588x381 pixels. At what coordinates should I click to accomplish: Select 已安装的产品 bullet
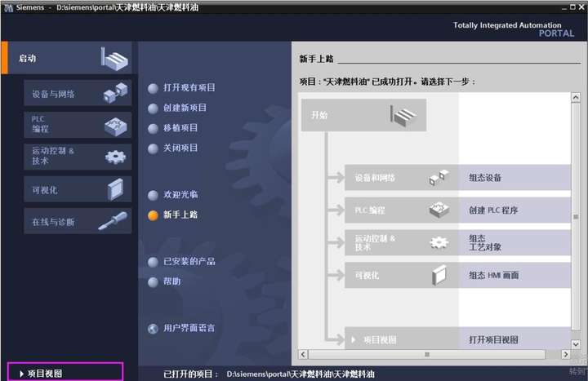click(x=153, y=262)
